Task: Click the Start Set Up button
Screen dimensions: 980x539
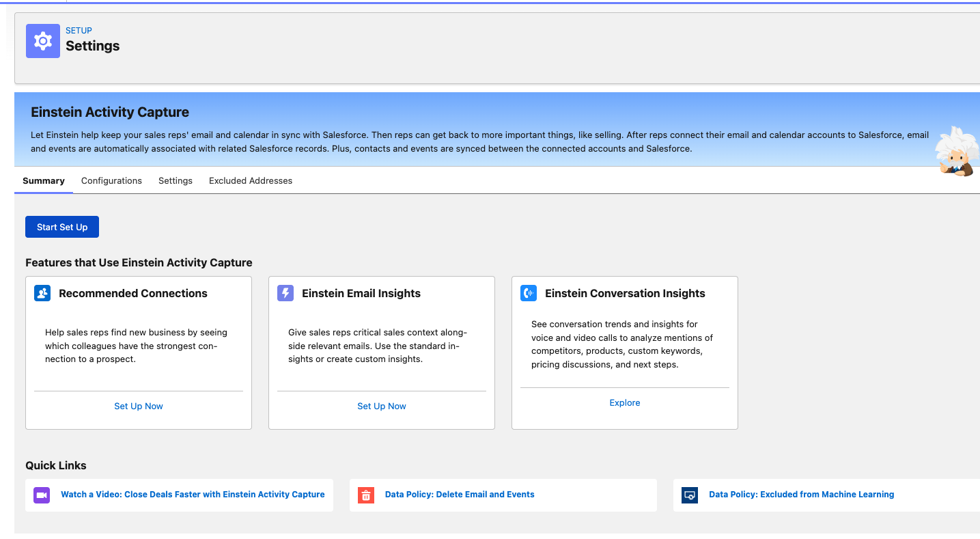Action: point(62,227)
